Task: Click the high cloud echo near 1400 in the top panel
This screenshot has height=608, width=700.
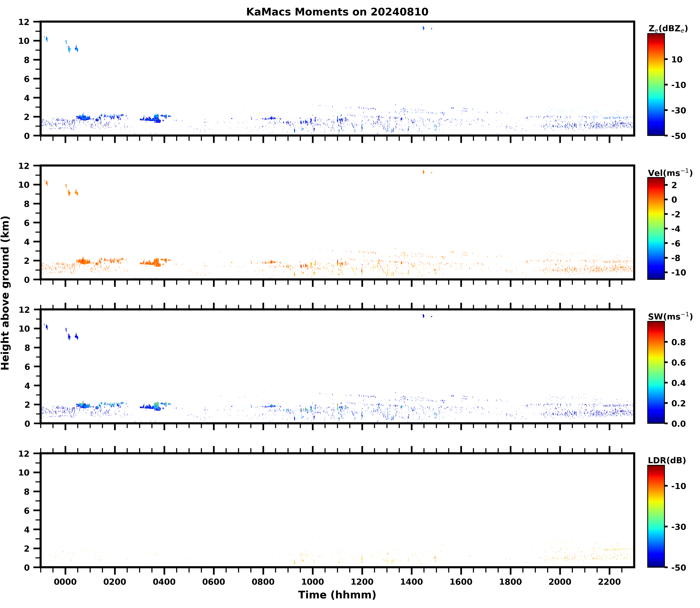Action: tap(423, 28)
